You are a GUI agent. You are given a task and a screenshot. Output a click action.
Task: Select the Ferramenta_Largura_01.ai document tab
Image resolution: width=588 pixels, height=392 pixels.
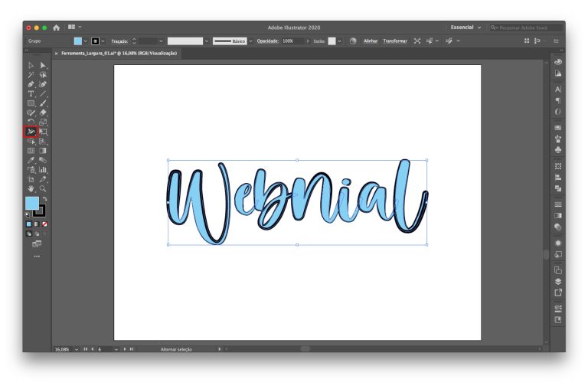[119, 54]
